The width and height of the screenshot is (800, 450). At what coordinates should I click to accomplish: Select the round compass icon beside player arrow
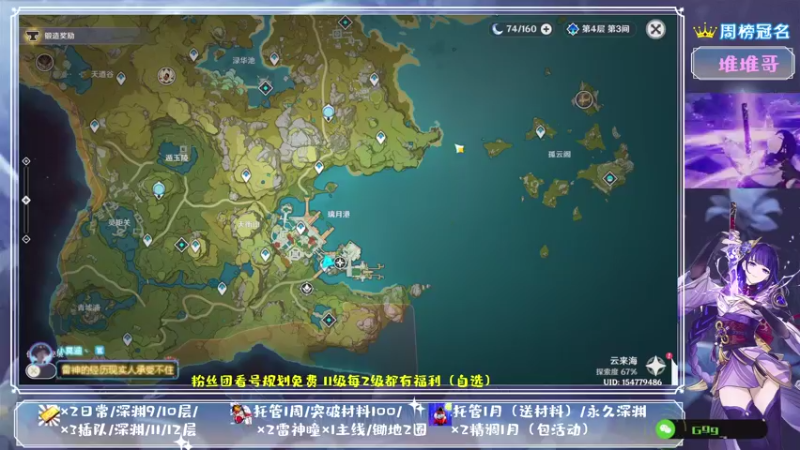pyautogui.click(x=340, y=263)
